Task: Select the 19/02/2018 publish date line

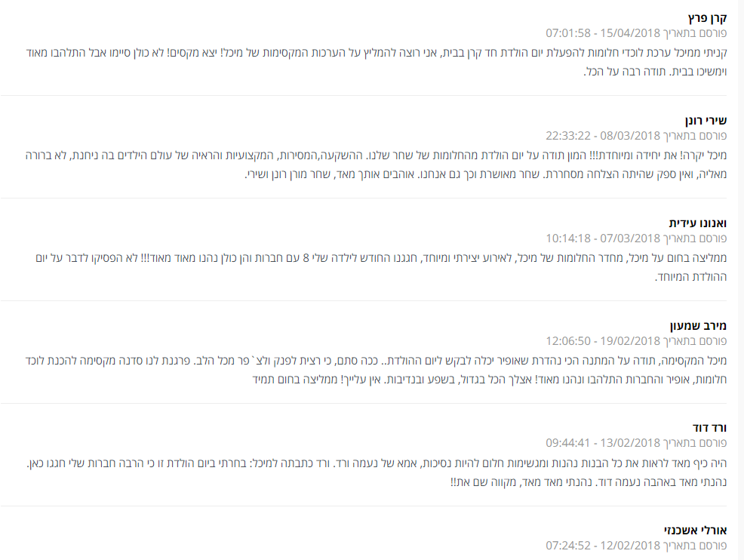Action: (636, 340)
